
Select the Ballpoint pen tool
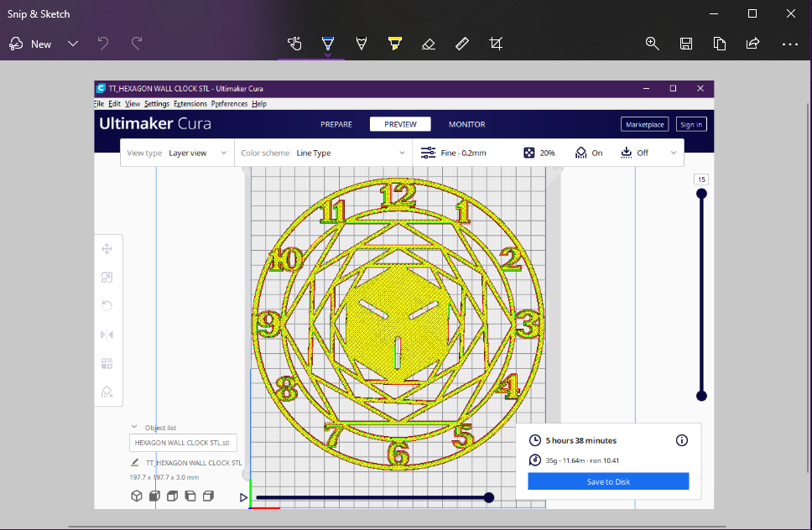[x=328, y=44]
